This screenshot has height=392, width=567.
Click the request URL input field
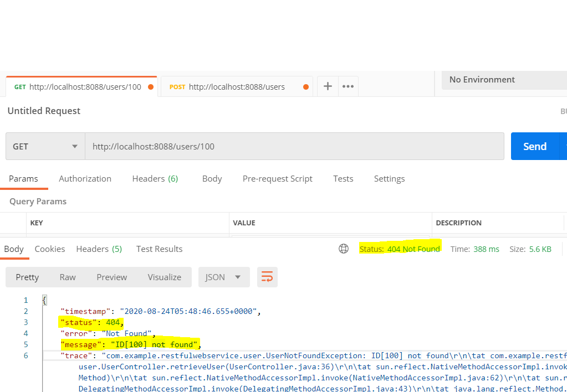point(294,146)
